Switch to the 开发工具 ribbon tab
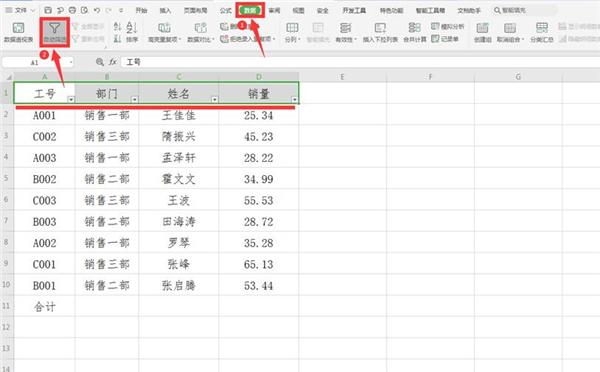The height and width of the screenshot is (372, 600). 354,10
